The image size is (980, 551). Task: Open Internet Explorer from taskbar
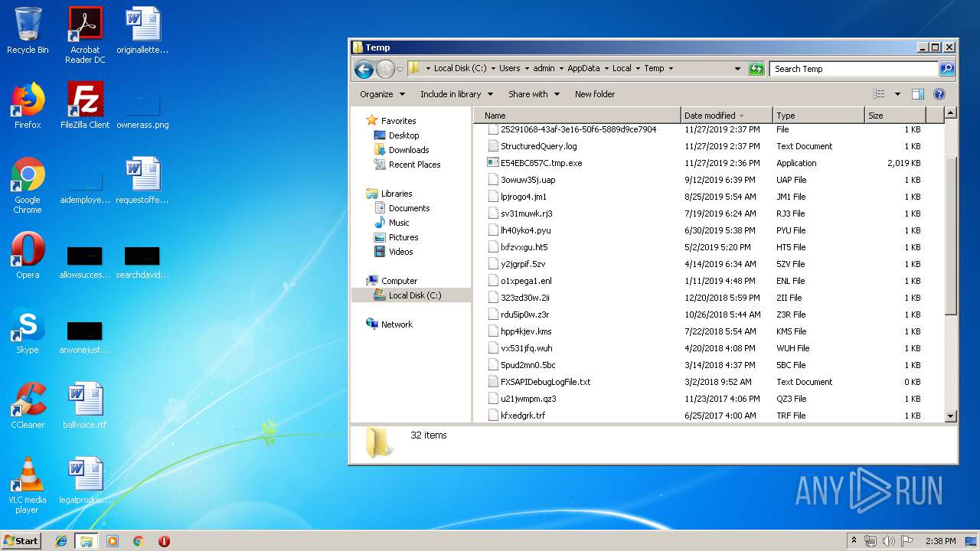pyautogui.click(x=61, y=541)
